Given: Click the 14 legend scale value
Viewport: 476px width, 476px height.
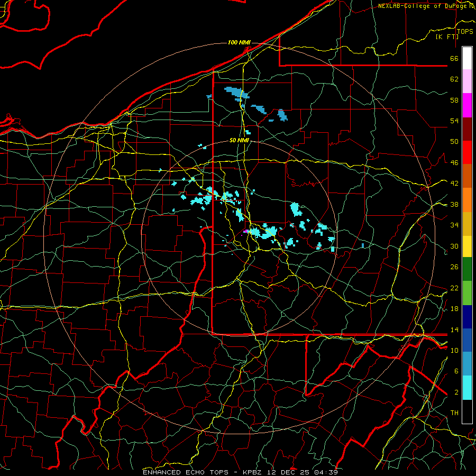Looking at the screenshot, I should click(454, 329).
